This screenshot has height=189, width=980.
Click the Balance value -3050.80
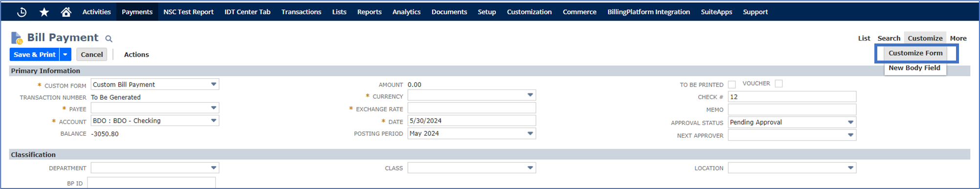point(105,134)
